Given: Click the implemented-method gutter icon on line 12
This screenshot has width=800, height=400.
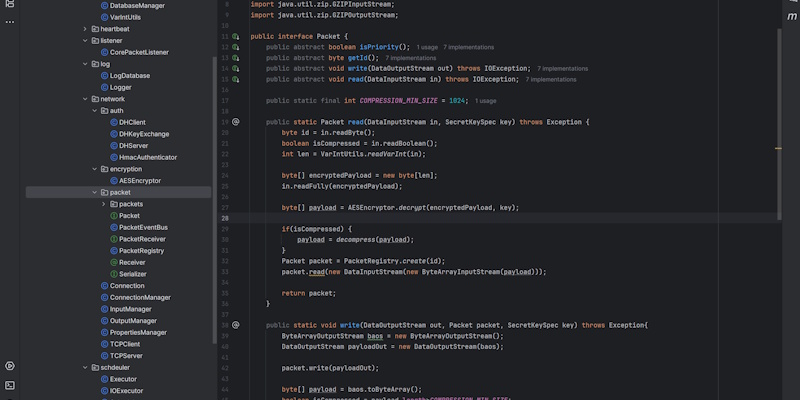Looking at the screenshot, I should (236, 47).
